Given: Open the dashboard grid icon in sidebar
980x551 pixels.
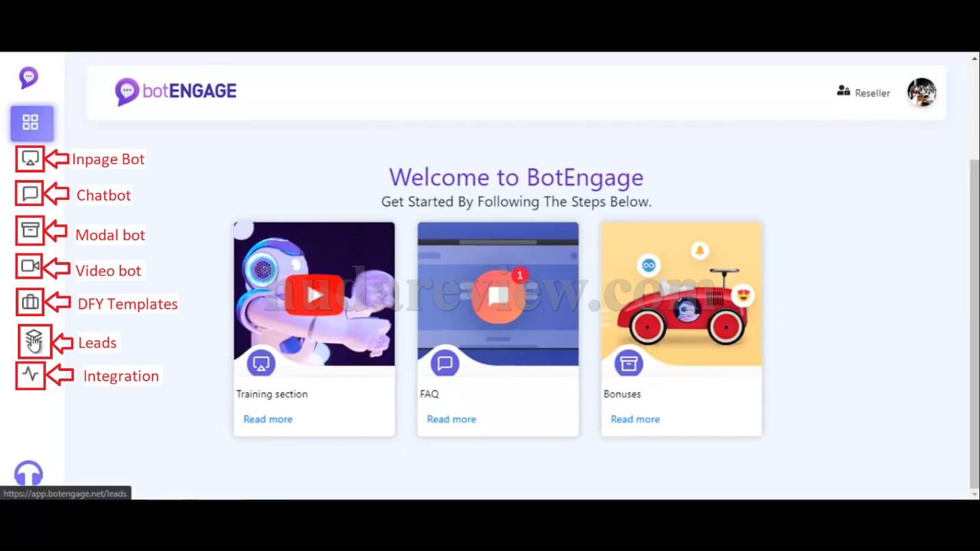Looking at the screenshot, I should tap(31, 123).
